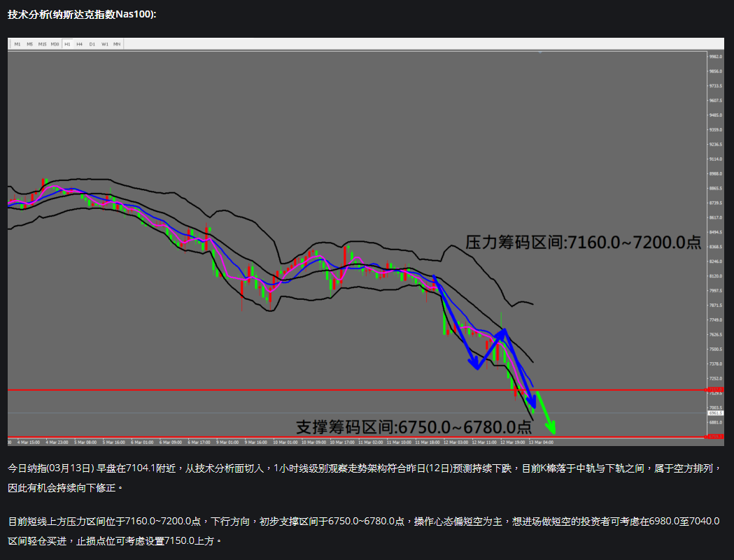734x560 pixels.
Task: Click the 13 Mar 04:00 time axis label
Action: point(541,442)
